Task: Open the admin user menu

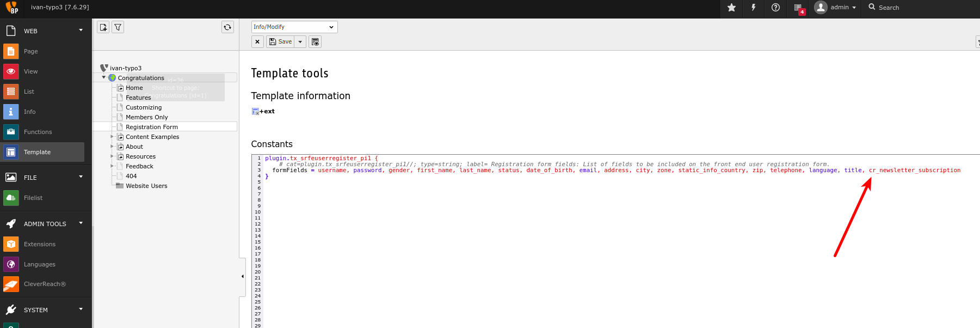Action: click(836, 8)
